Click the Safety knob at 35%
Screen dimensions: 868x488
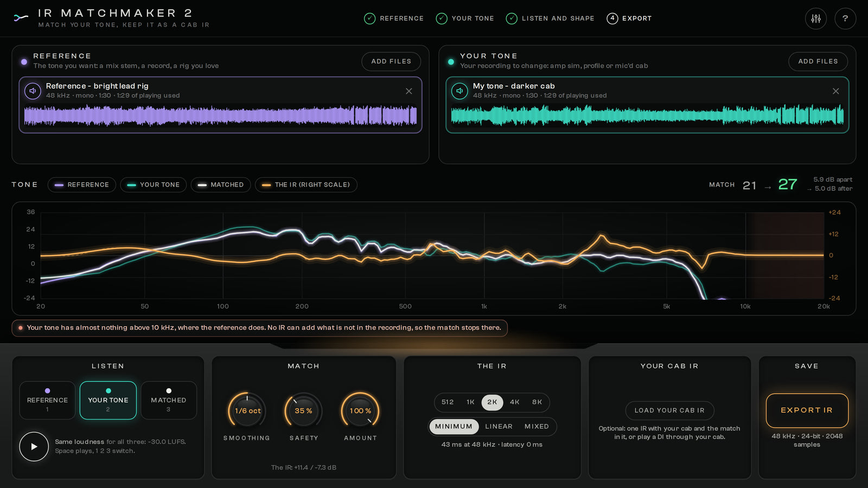[x=303, y=411]
